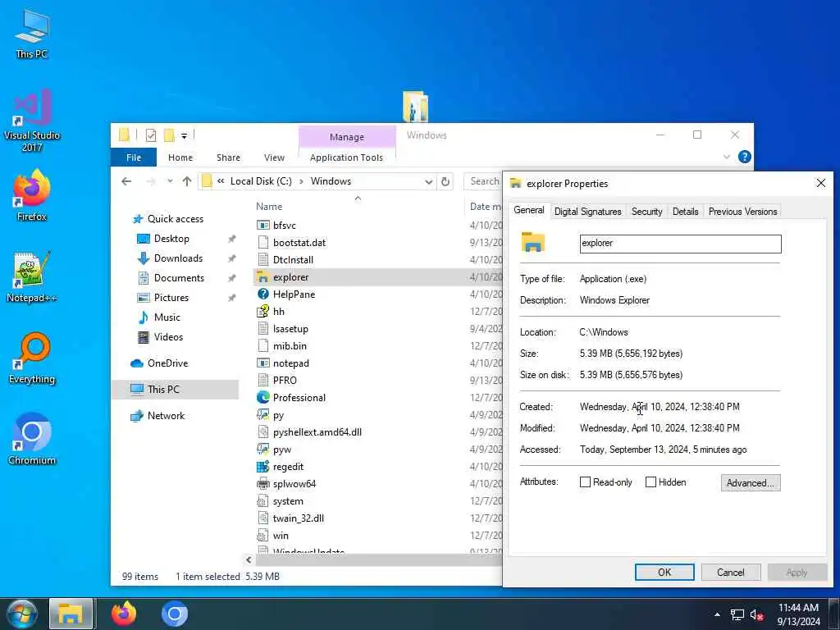
Task: Open Music in navigation pane
Action: [167, 317]
